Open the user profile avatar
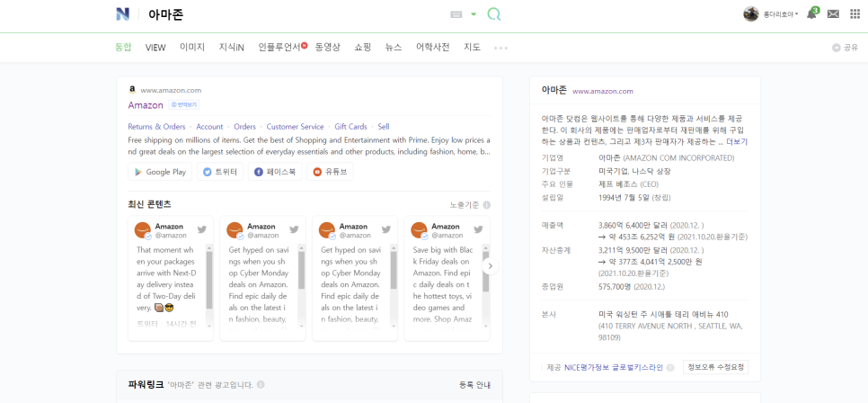868x403 pixels. click(750, 14)
